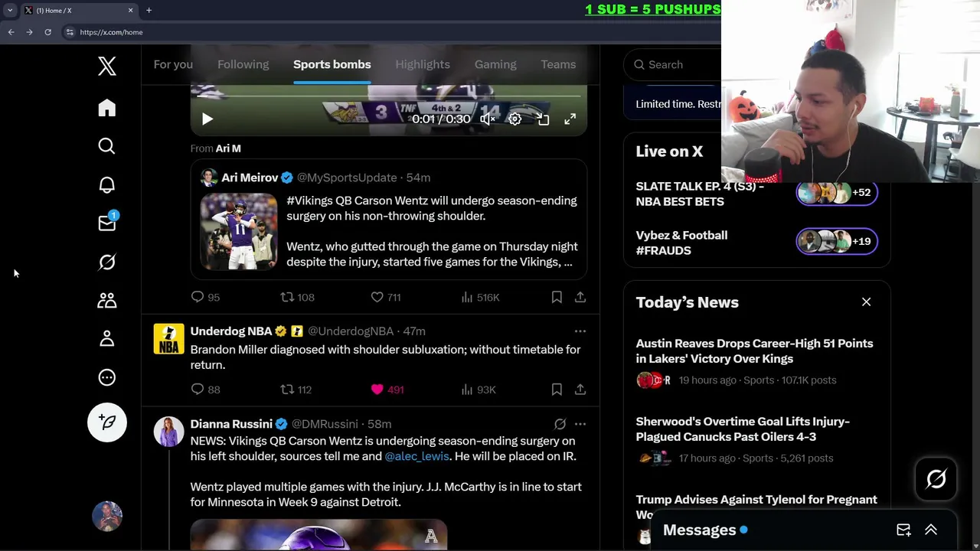The height and width of the screenshot is (551, 980).
Task: Switch to Teams tab
Action: pos(558,64)
